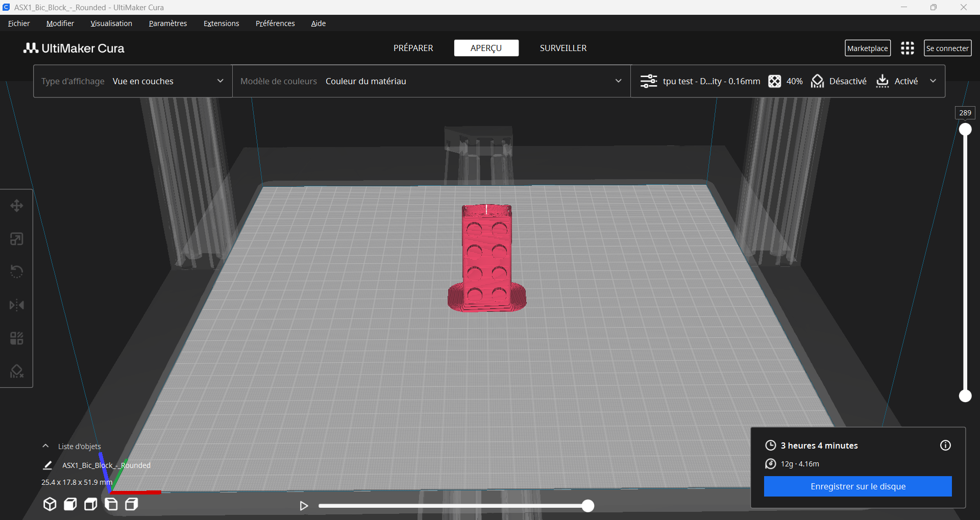Collapse the Liste d'objets panel
Viewport: 980px width, 520px height.
pyautogui.click(x=45, y=446)
